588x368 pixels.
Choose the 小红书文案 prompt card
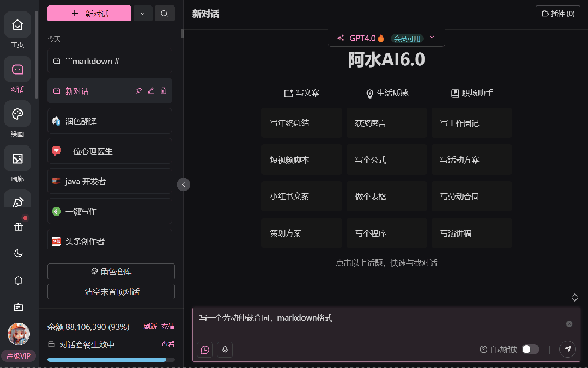(301, 197)
